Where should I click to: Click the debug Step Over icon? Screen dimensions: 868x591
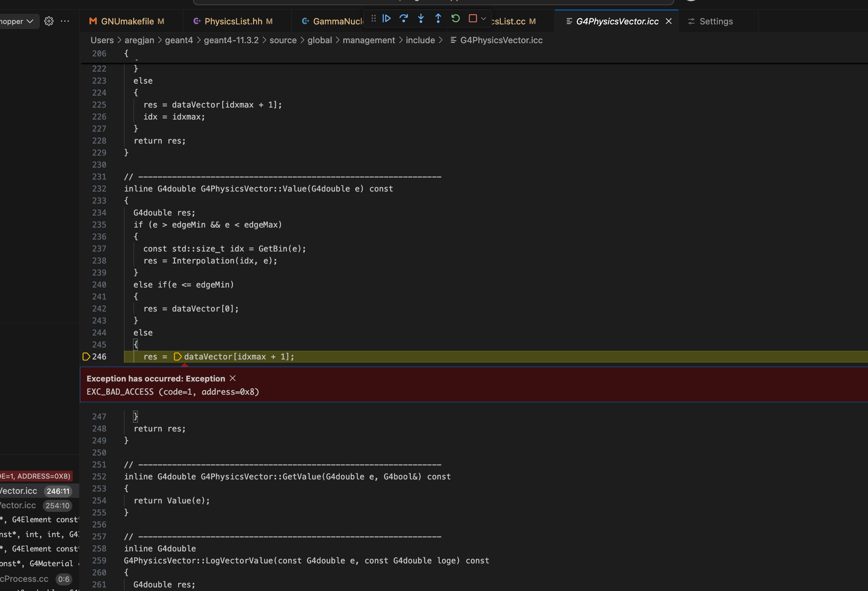pos(404,18)
